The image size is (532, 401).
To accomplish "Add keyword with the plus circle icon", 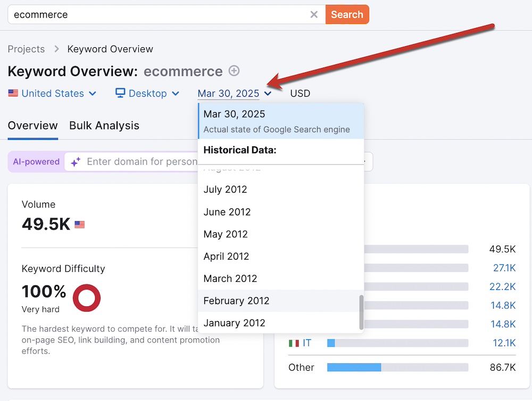I will [x=234, y=71].
